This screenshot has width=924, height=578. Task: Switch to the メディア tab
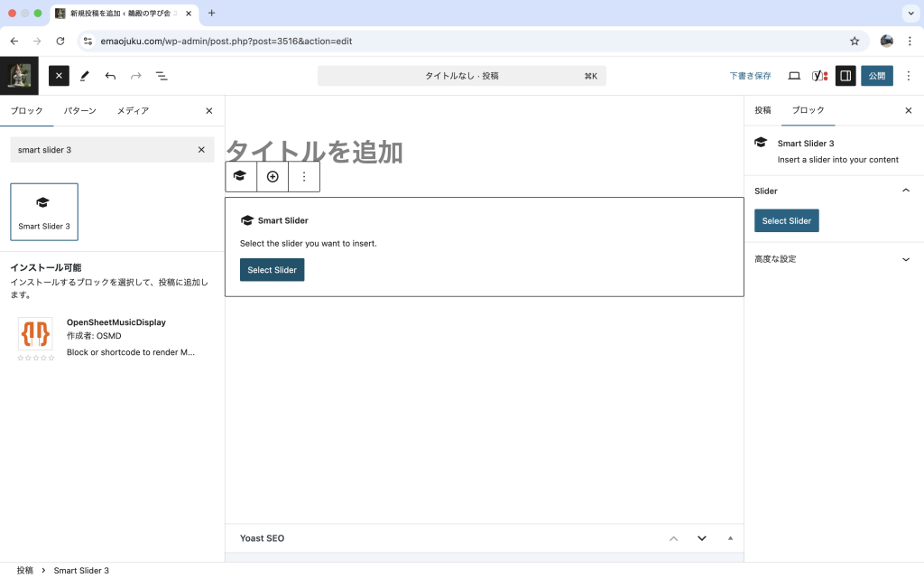(133, 110)
